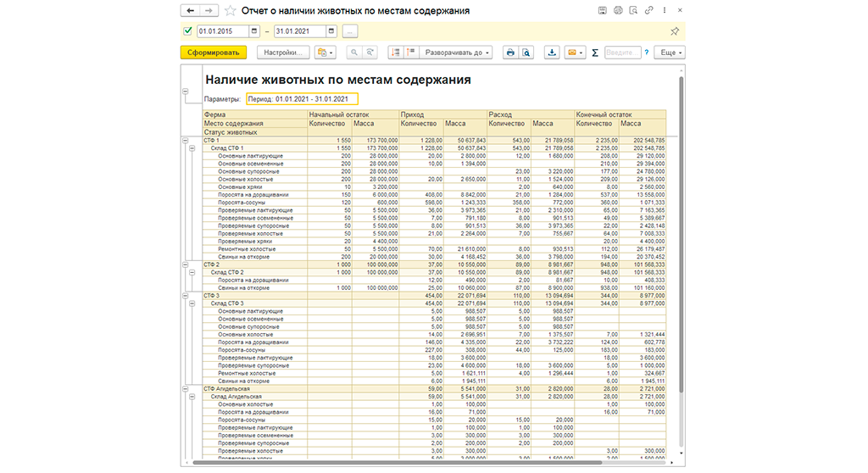868x473 pixels.
Task: Click the Сформировать button
Action: click(213, 53)
